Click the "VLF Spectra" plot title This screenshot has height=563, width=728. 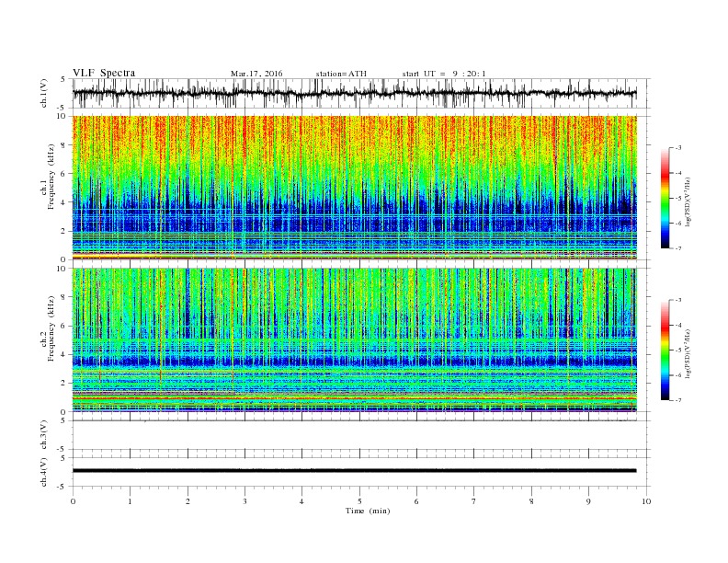104,73
